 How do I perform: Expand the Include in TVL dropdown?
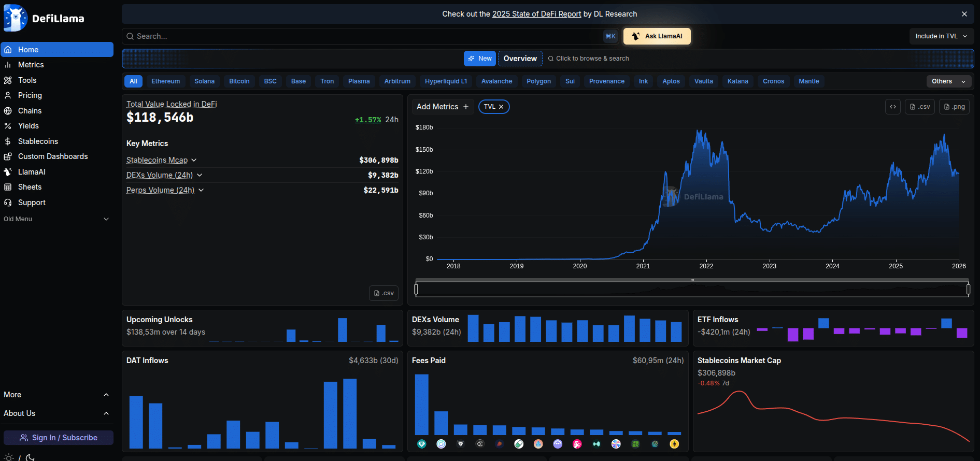point(941,36)
